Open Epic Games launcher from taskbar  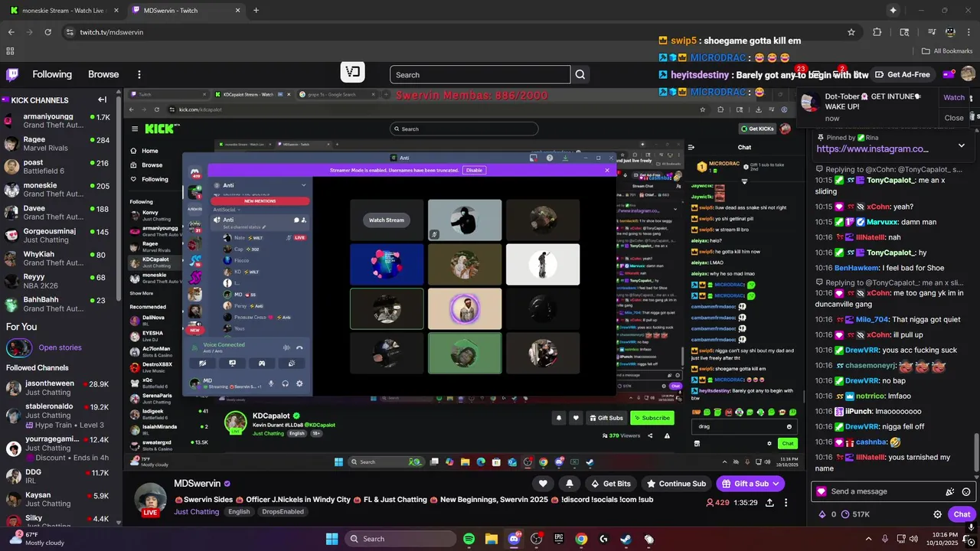(559, 539)
